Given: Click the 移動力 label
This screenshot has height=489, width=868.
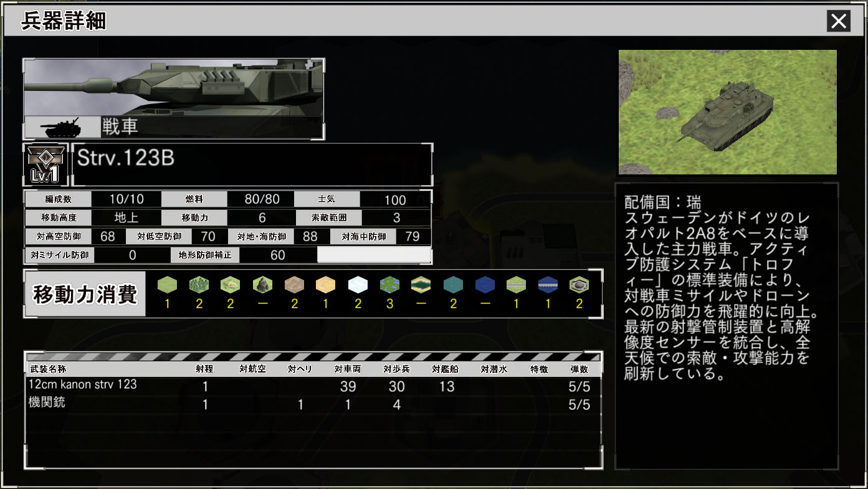Looking at the screenshot, I should point(194,218).
